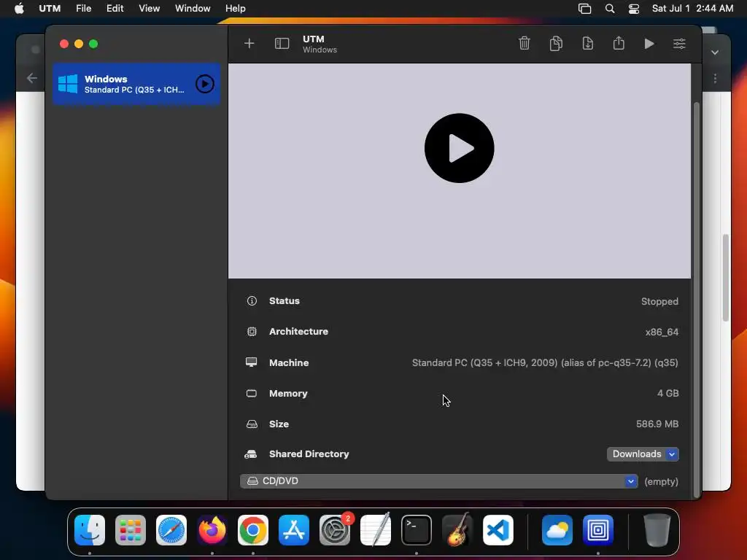Open the View menu

(x=149, y=9)
